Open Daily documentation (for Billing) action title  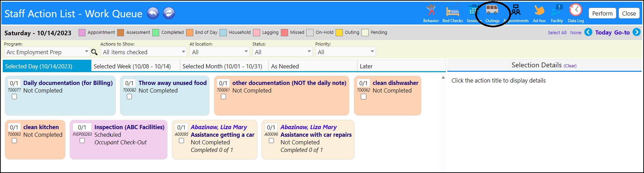[x=68, y=83]
